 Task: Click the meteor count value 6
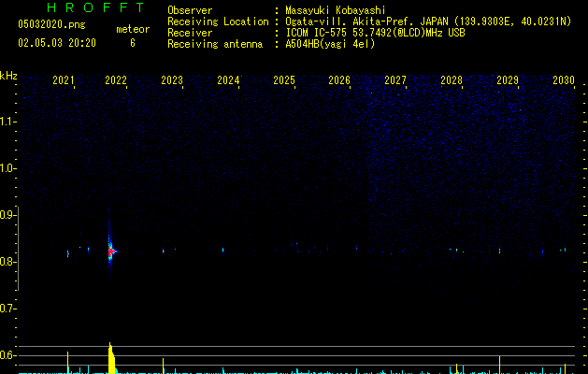133,43
